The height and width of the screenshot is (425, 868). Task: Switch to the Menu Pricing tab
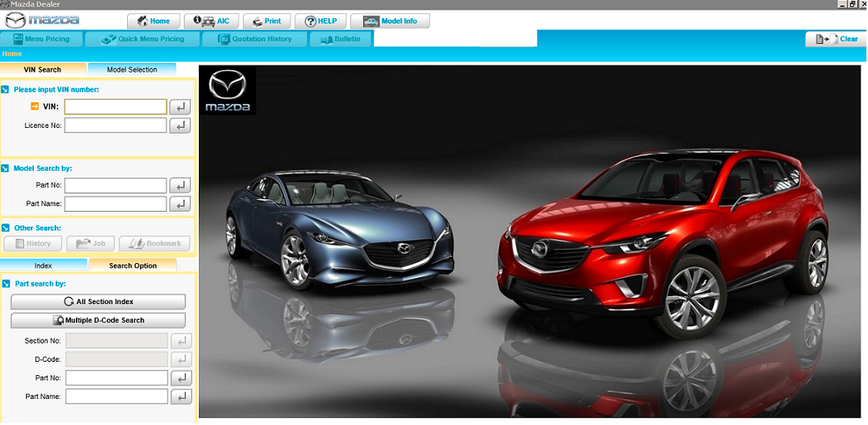[42, 39]
